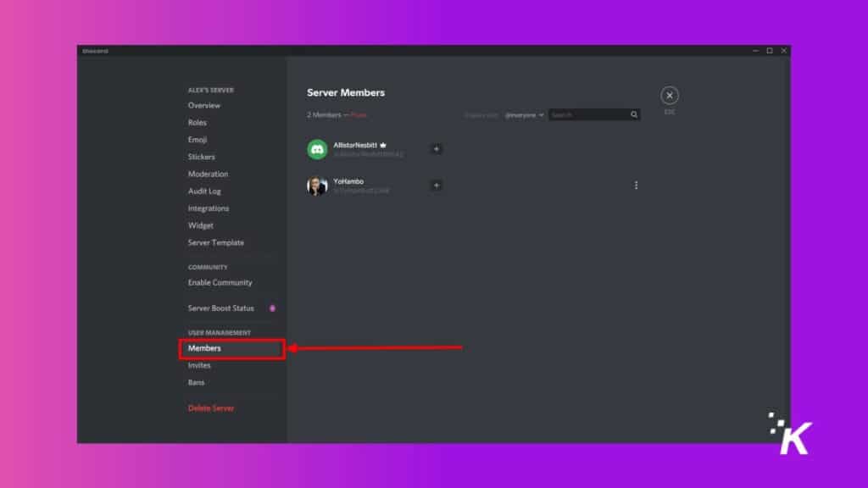Open the Emoji settings page
The width and height of the screenshot is (868, 488).
click(x=197, y=140)
